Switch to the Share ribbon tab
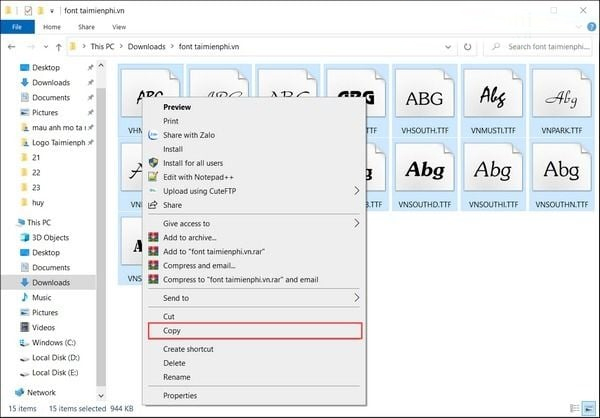Image resolution: width=600 pixels, height=418 pixels. pos(86,27)
